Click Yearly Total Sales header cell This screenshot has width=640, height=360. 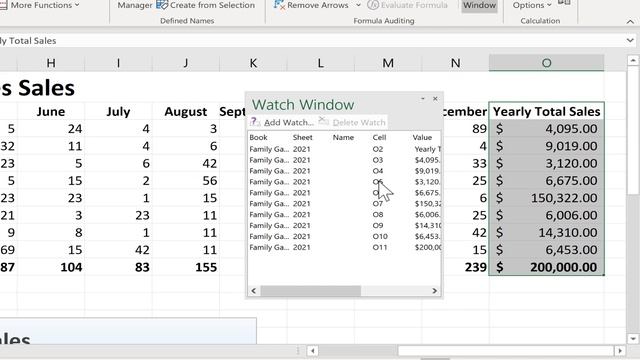pyautogui.click(x=546, y=111)
